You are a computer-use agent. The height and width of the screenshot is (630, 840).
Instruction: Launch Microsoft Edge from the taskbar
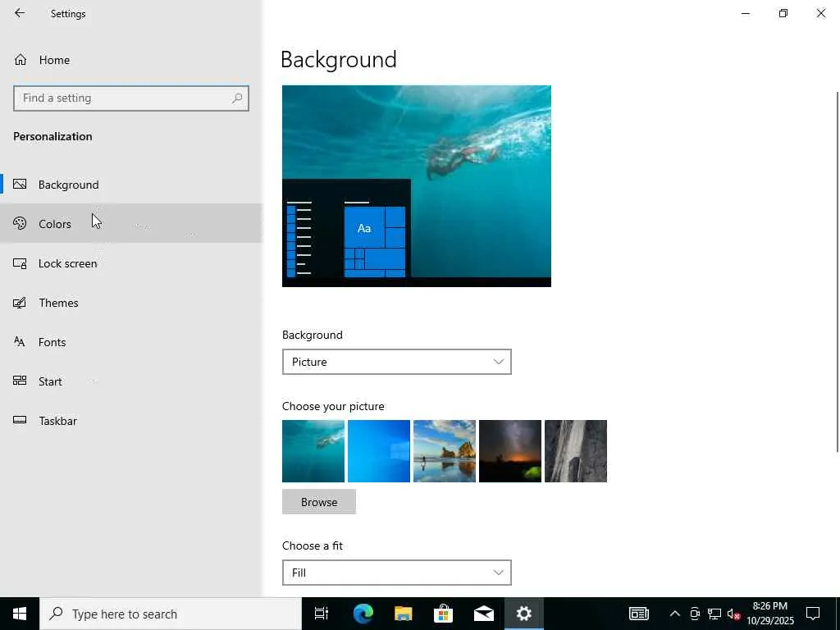tap(363, 614)
